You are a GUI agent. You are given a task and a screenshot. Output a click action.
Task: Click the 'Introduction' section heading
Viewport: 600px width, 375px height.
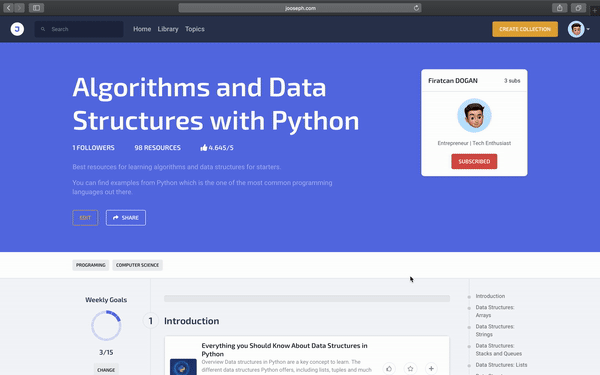coord(192,321)
